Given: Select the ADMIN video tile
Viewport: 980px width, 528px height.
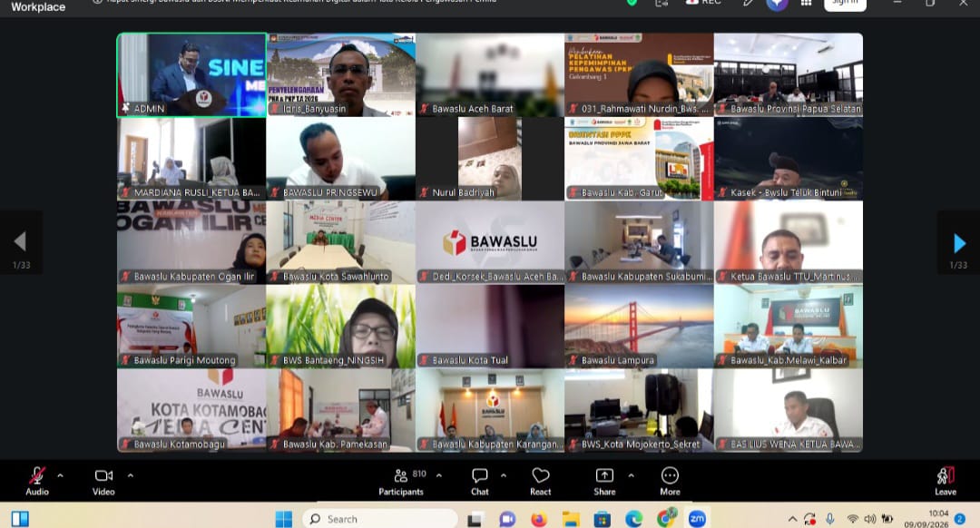Looking at the screenshot, I should (191, 75).
